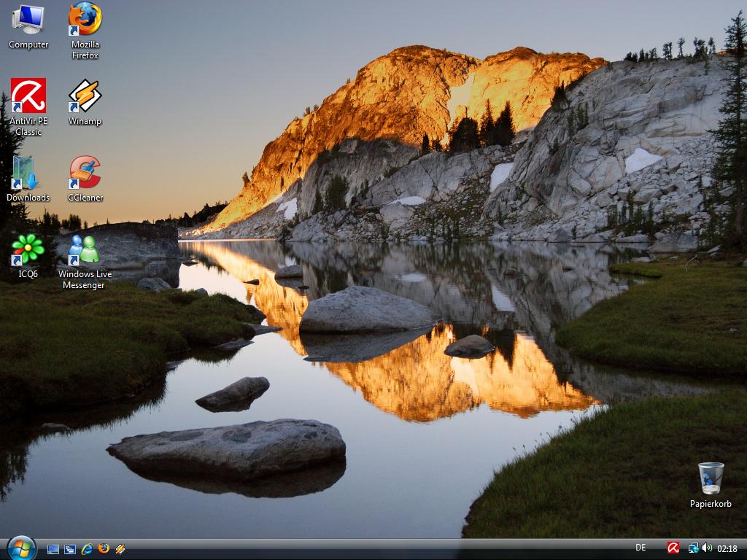Image resolution: width=747 pixels, height=560 pixels.
Task: Select the Mozilla Firefox desktop shortcut
Action: [85, 20]
